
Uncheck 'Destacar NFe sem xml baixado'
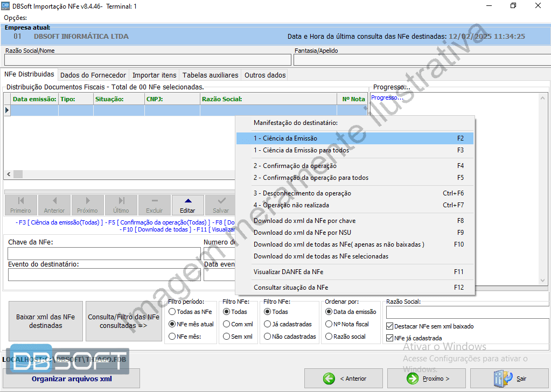click(x=390, y=326)
